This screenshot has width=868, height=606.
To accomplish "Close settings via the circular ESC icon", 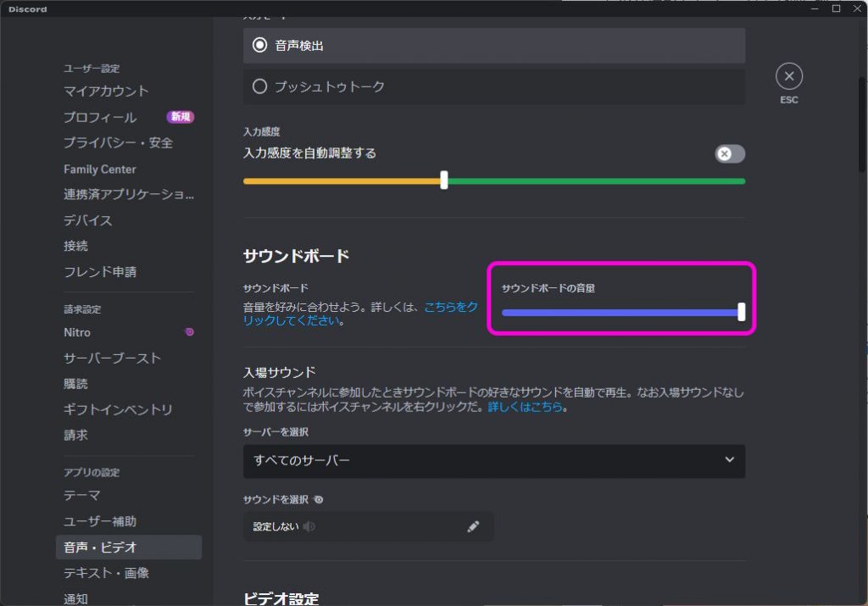I will (x=788, y=75).
